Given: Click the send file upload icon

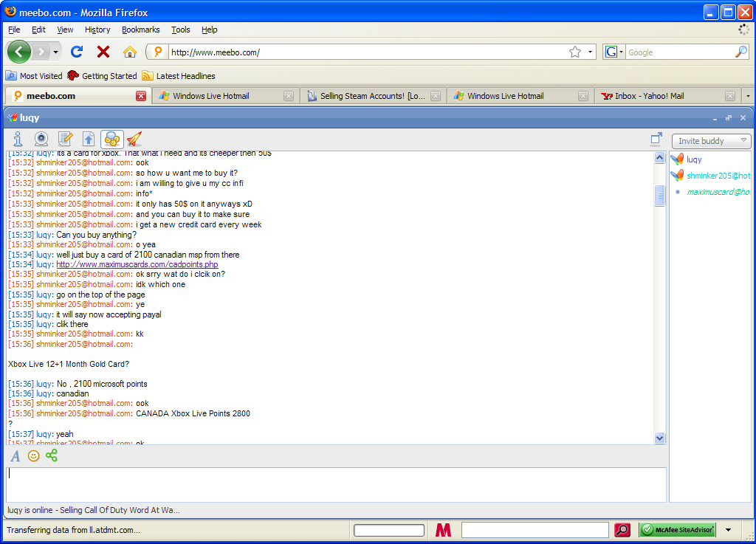Looking at the screenshot, I should (89, 139).
